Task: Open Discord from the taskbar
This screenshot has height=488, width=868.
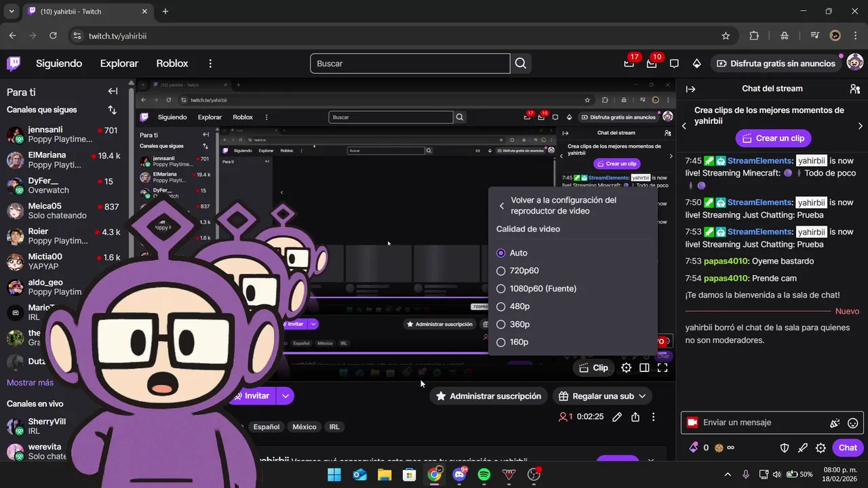Action: pyautogui.click(x=459, y=474)
